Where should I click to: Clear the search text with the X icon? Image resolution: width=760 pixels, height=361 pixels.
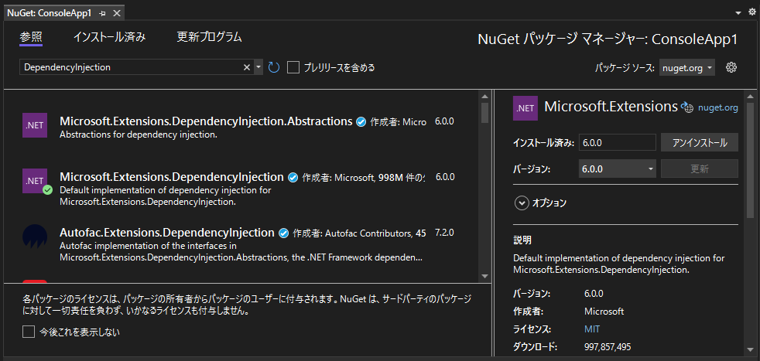tap(247, 67)
